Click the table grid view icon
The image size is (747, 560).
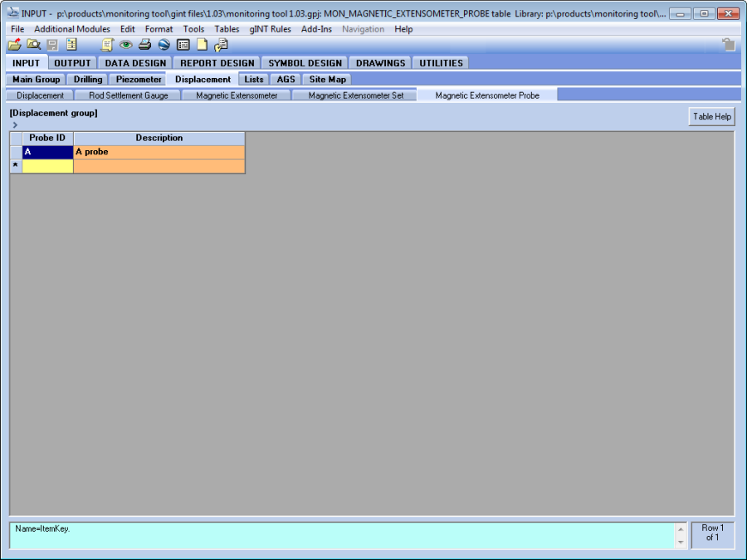click(x=183, y=45)
